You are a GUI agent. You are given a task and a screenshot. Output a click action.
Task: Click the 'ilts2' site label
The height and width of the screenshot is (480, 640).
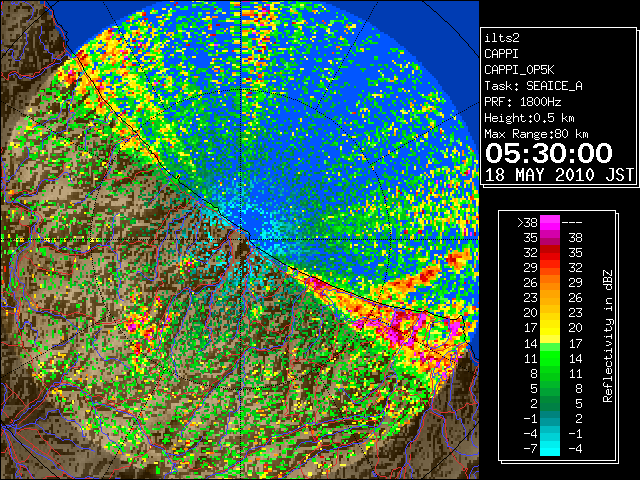pyautogui.click(x=502, y=38)
